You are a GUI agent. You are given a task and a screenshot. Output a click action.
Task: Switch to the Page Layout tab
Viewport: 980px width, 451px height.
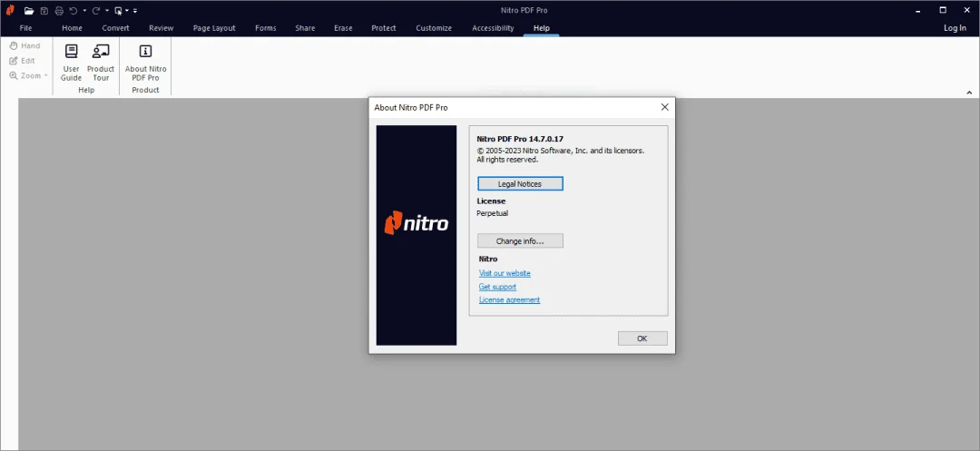pyautogui.click(x=214, y=28)
